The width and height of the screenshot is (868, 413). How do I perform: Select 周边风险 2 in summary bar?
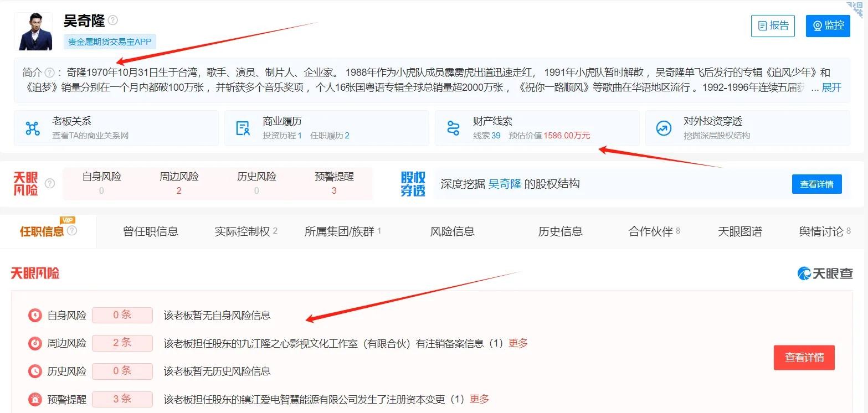[179, 183]
